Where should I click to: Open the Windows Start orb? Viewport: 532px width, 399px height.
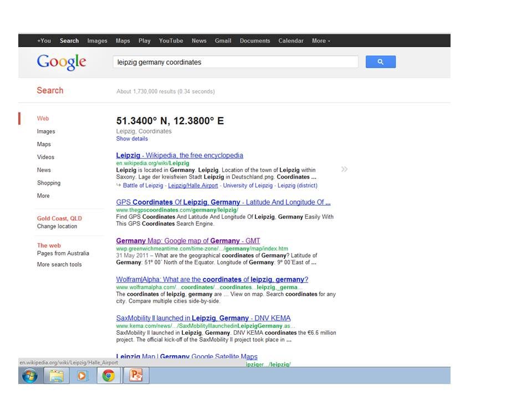point(30,376)
